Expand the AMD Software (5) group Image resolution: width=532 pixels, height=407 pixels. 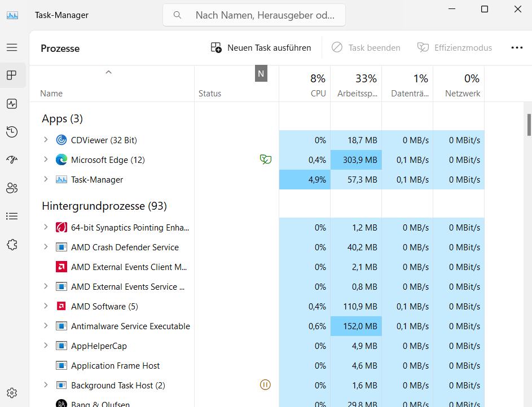(x=46, y=307)
